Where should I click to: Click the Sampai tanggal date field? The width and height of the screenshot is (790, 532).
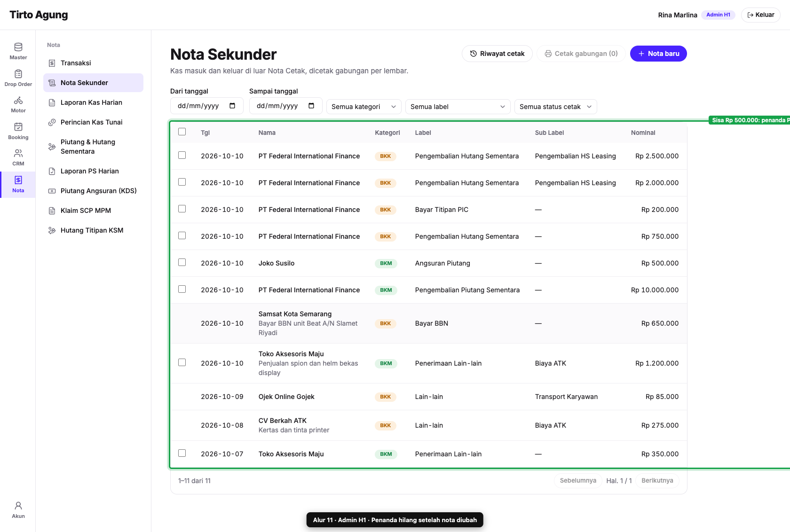point(286,106)
